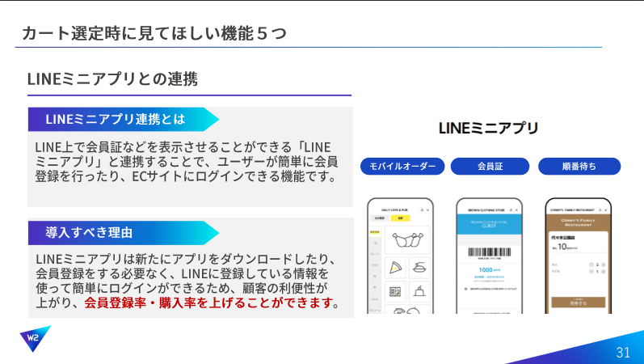Select the Brown Clothing Store phone mockup
The image size is (644, 364).
click(489, 256)
